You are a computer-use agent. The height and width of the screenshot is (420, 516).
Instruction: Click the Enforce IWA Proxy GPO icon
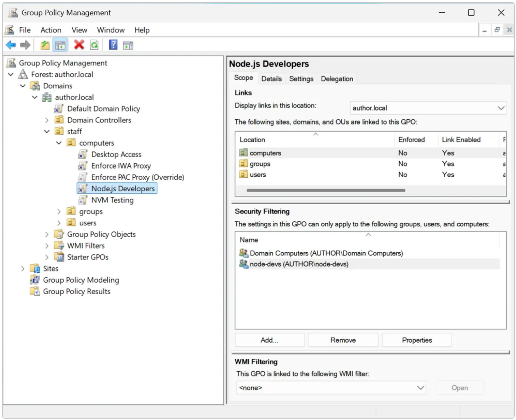[83, 166]
